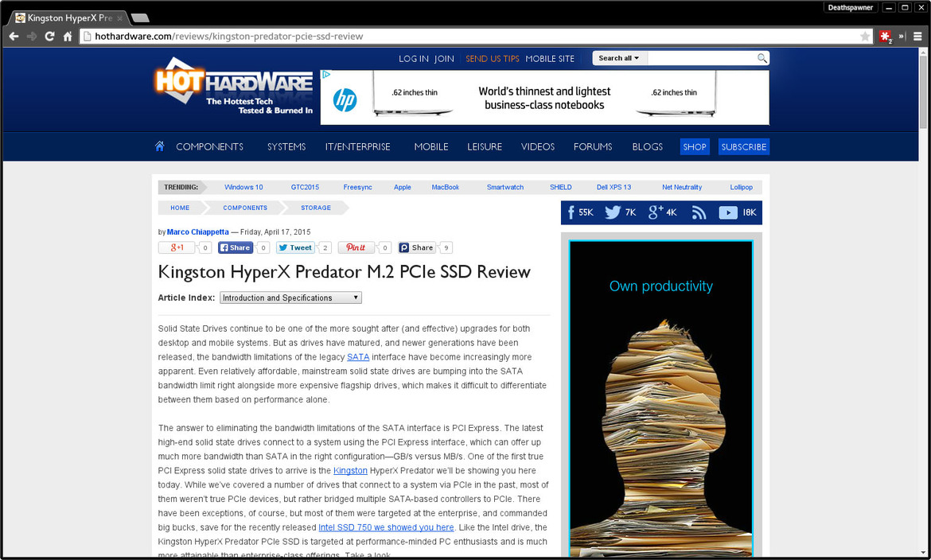Open the Windows 10 trending topic
Viewport: 931px width, 560px height.
click(243, 187)
